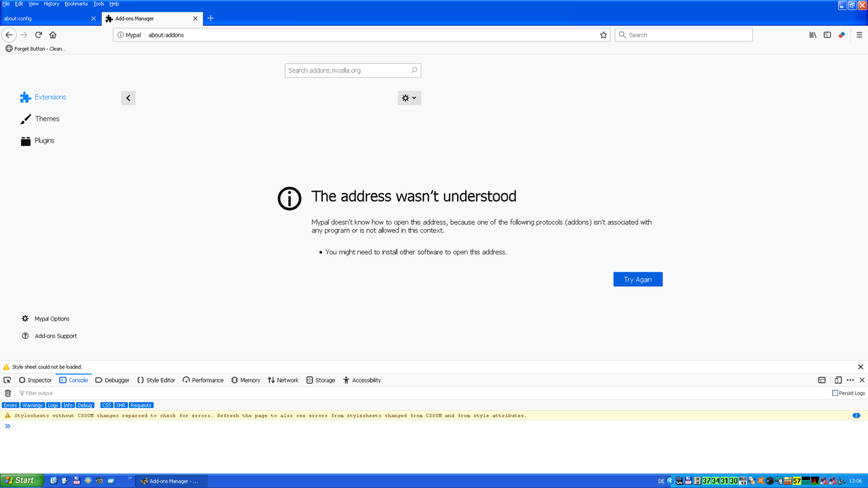This screenshot has height=488, width=868.
Task: Open devtools three-dot options menu
Action: pos(850,380)
